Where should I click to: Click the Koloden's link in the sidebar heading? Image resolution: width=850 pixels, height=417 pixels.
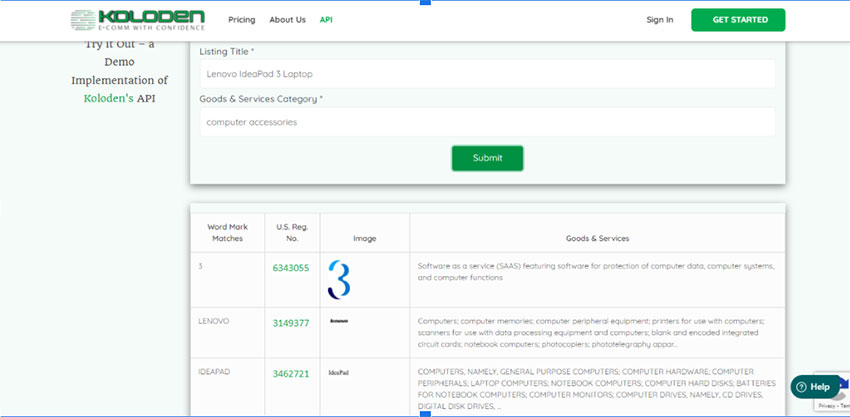108,99
